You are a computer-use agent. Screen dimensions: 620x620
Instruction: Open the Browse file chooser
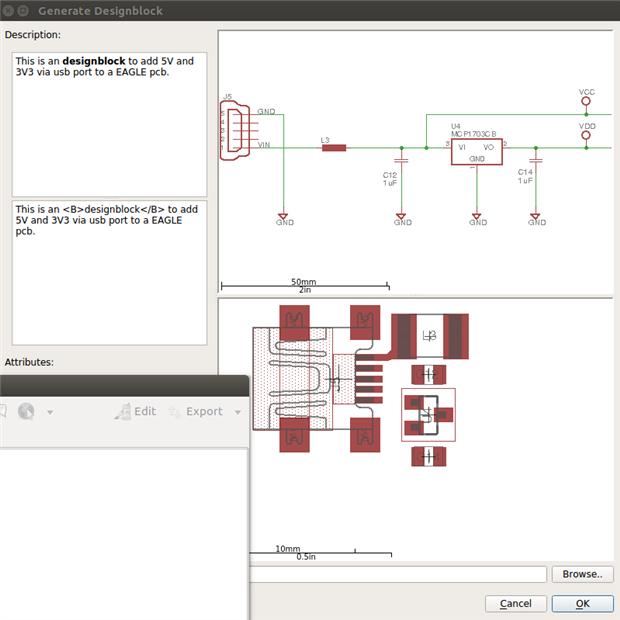(x=581, y=574)
